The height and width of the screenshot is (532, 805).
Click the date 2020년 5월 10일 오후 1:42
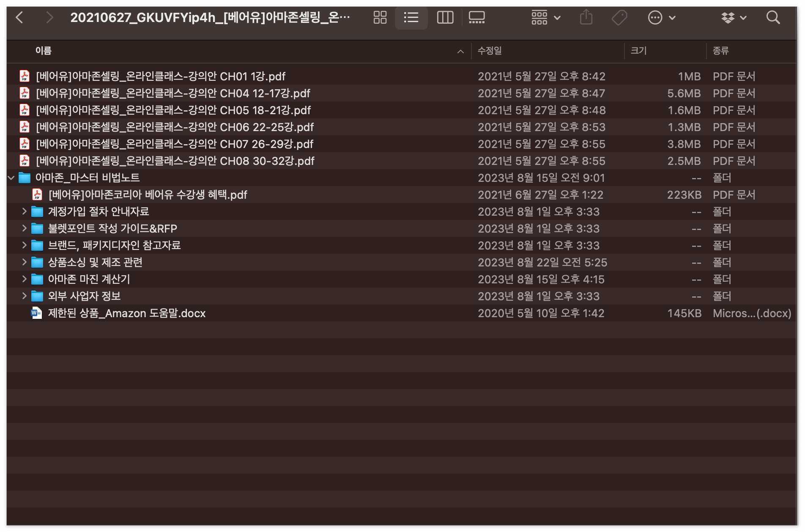click(541, 313)
